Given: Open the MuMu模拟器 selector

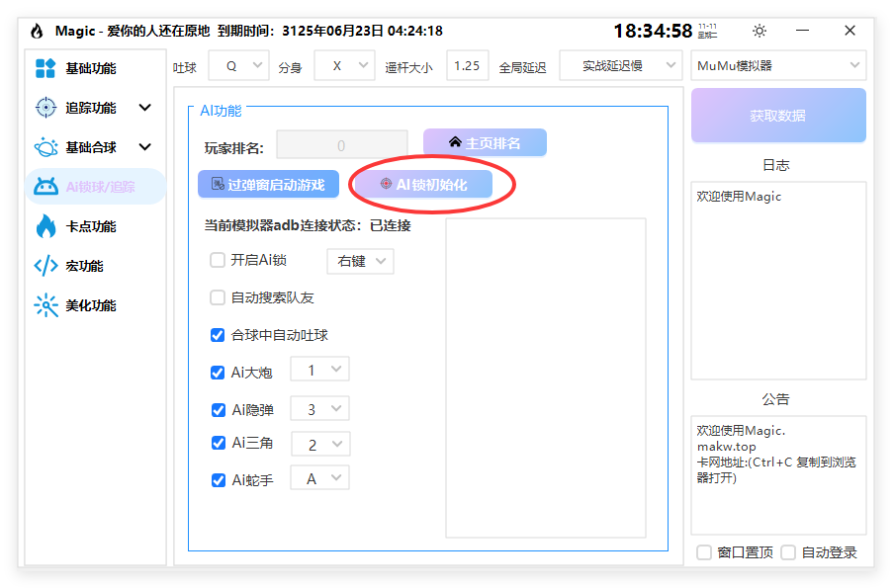Looking at the screenshot, I should coord(777,65).
